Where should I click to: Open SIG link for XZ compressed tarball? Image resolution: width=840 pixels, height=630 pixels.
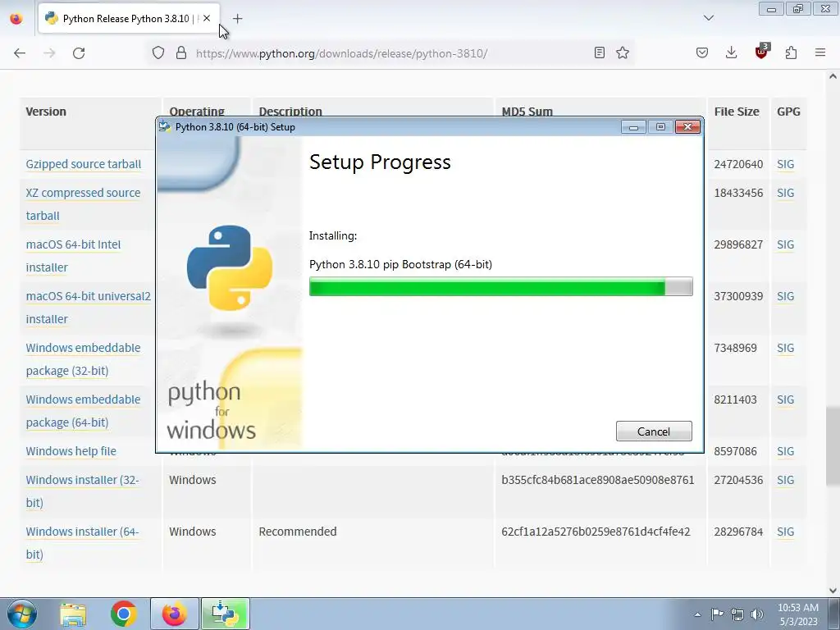[x=785, y=193]
